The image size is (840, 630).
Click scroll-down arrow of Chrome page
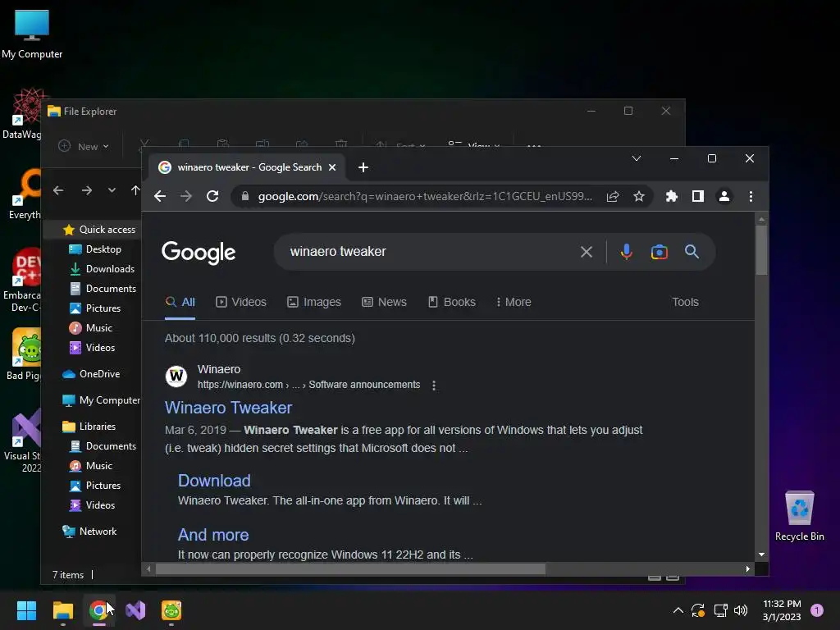click(761, 555)
